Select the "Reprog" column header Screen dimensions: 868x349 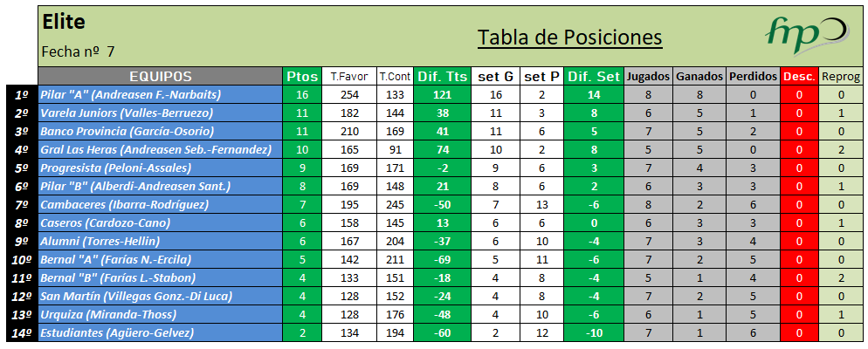click(x=840, y=77)
